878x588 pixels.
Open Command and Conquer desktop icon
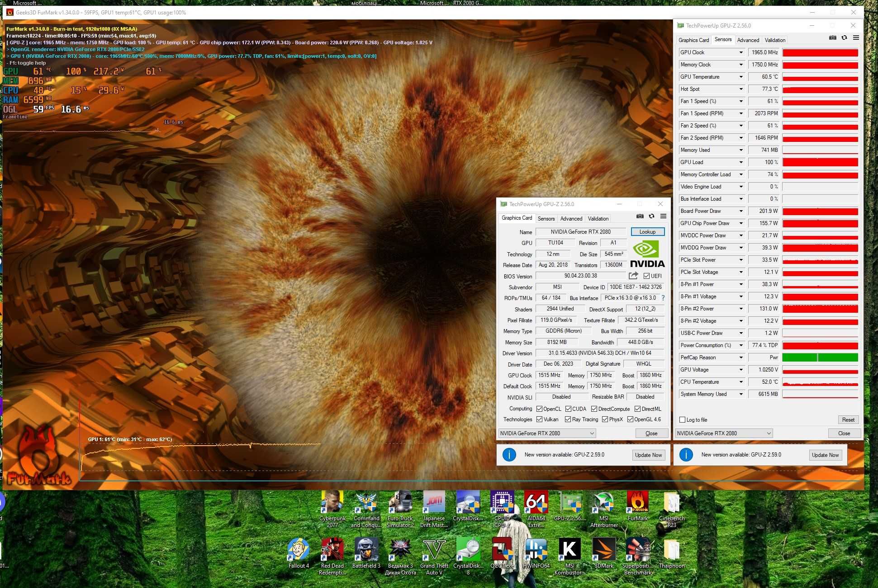point(366,509)
